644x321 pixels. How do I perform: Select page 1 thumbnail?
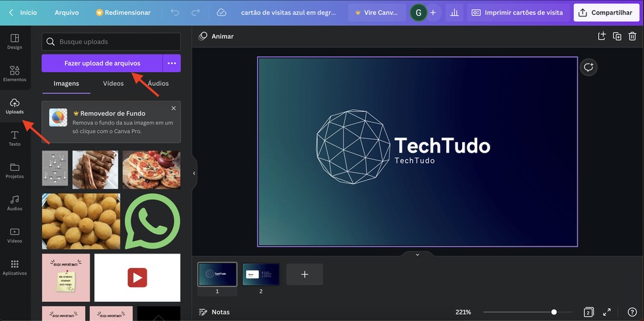217,274
